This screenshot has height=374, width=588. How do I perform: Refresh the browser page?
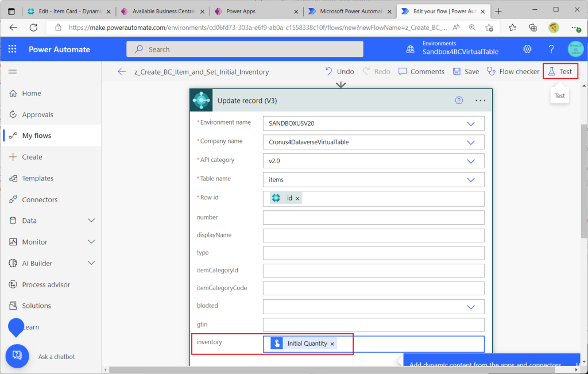tap(33, 28)
